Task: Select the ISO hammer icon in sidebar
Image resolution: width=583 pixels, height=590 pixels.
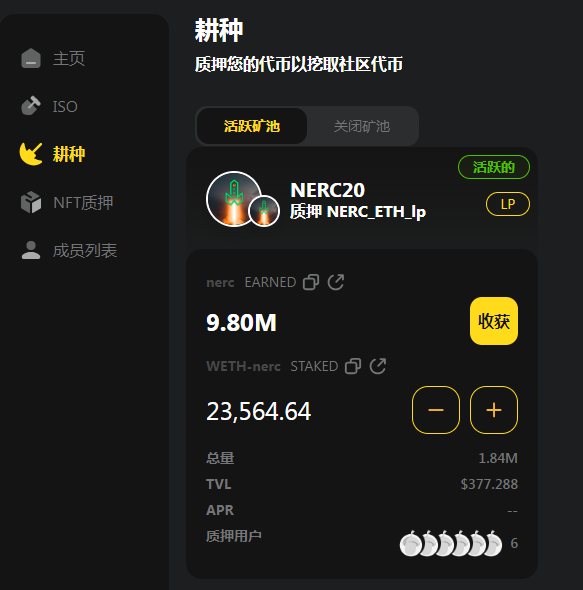Action: pos(31,106)
